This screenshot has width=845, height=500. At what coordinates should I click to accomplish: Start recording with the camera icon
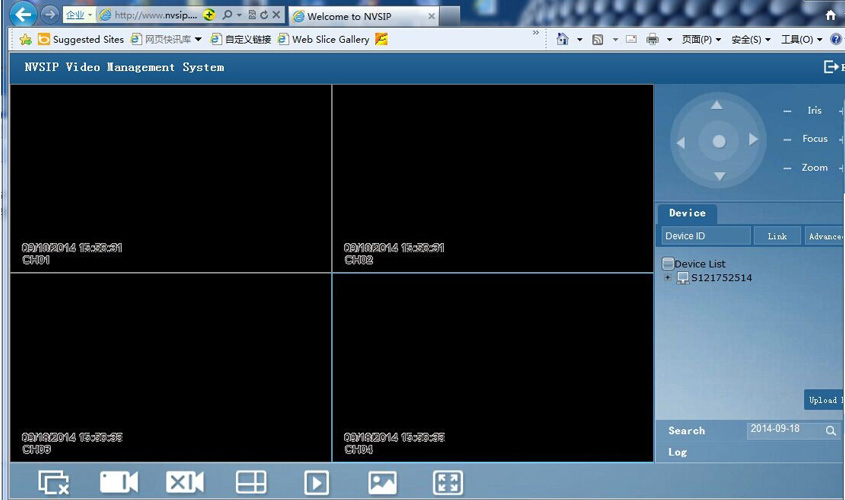pos(118,483)
